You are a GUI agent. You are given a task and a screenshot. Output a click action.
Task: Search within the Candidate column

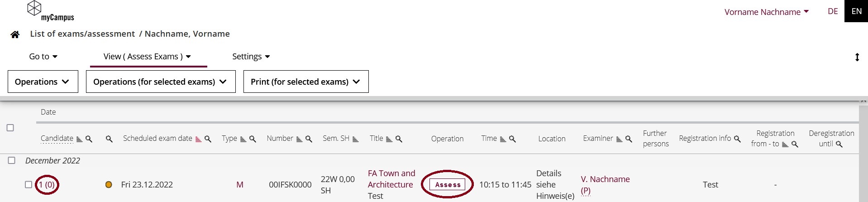click(x=89, y=139)
